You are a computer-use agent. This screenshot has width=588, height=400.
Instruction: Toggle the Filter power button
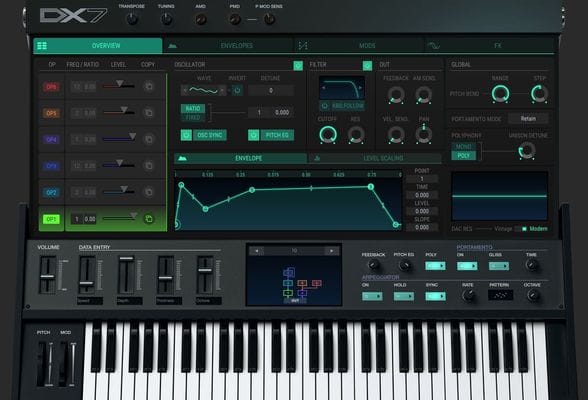368,66
